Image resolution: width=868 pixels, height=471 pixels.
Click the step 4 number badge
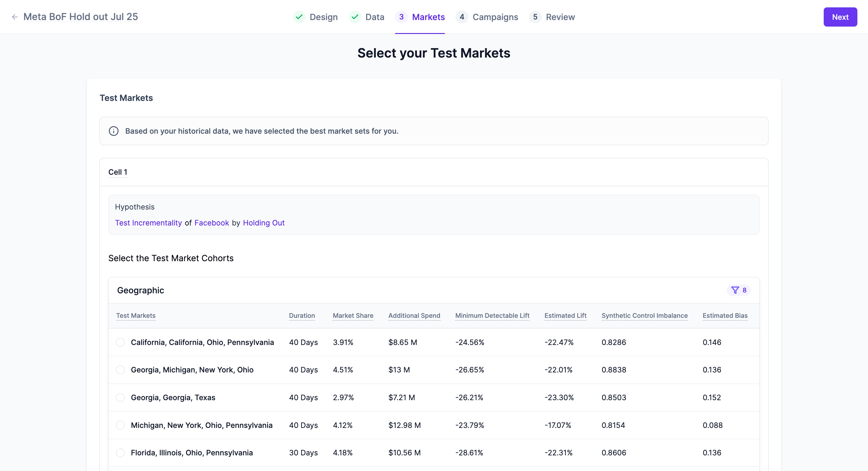pos(462,17)
